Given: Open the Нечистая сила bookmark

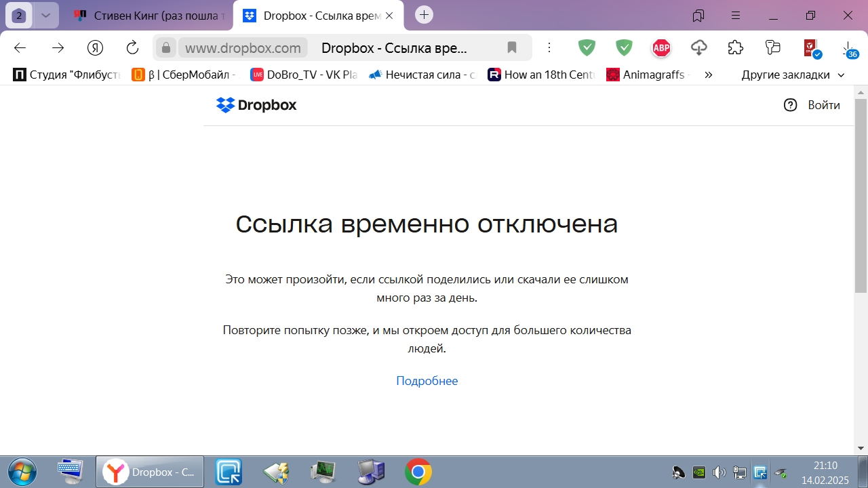Looking at the screenshot, I should 422,75.
